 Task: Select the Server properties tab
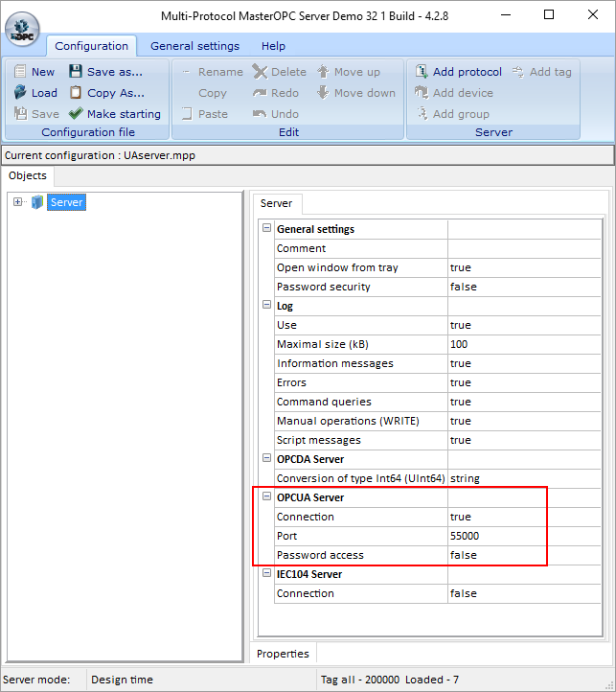[x=276, y=203]
